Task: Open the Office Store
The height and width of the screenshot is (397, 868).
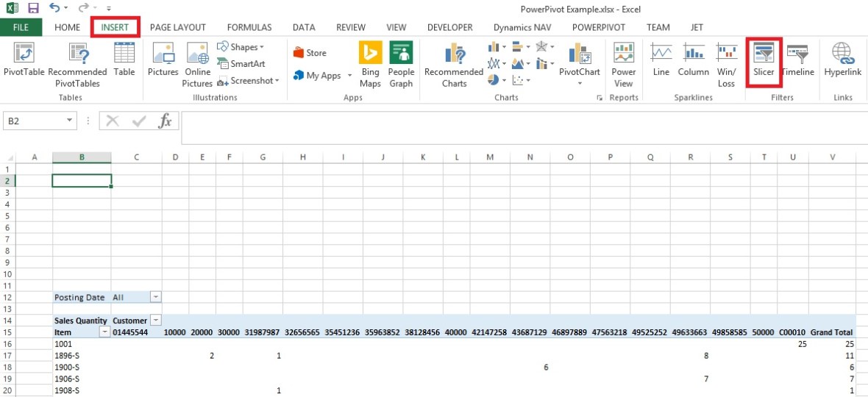Action: click(x=310, y=53)
